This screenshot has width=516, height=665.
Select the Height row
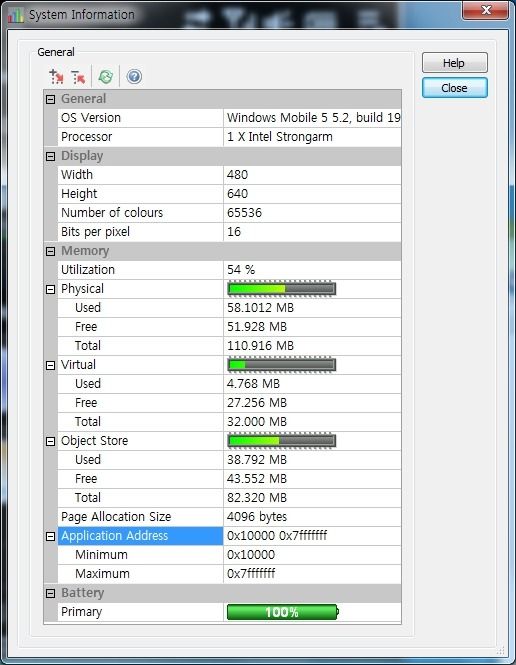click(x=229, y=193)
